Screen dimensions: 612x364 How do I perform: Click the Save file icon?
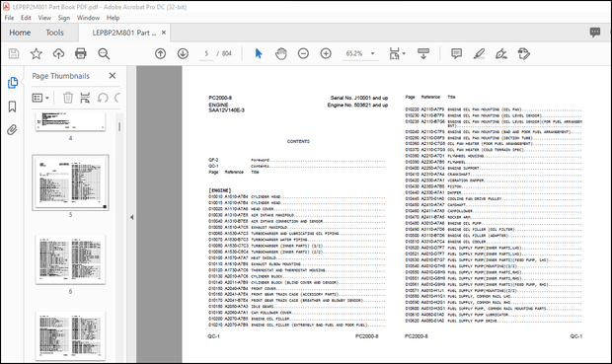14,53
